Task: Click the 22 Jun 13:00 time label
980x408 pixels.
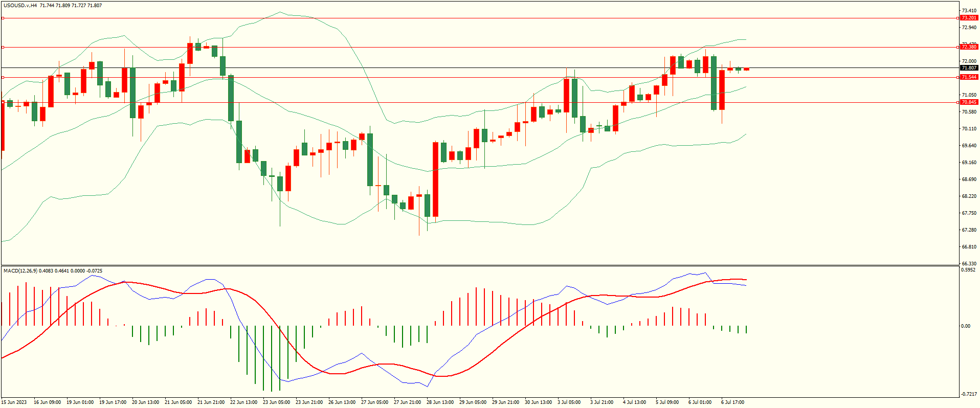Action: point(244,402)
